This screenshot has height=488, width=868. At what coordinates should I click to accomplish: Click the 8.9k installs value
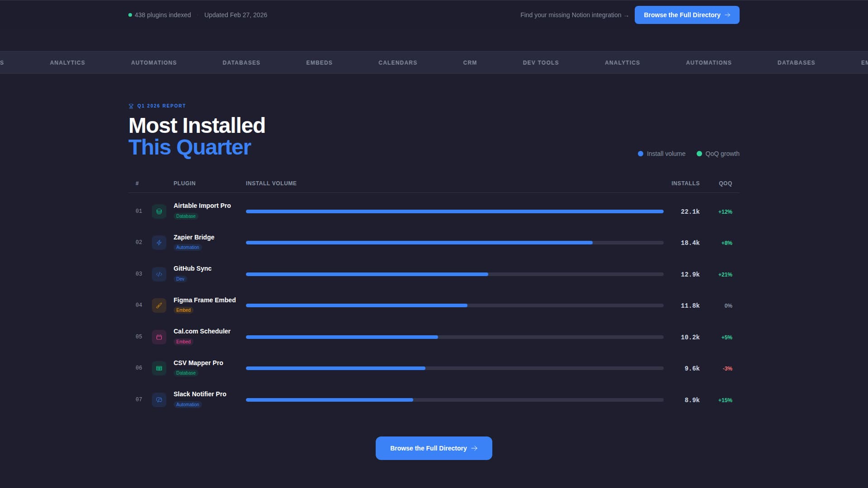(x=692, y=400)
